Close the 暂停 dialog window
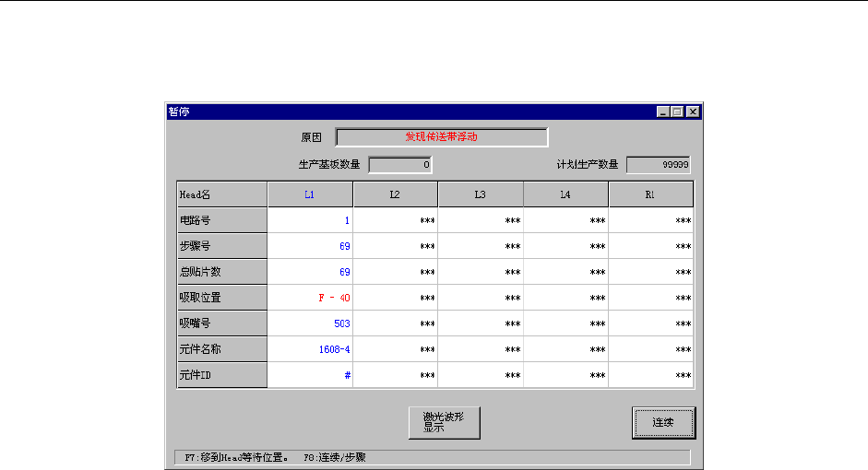 (693, 112)
